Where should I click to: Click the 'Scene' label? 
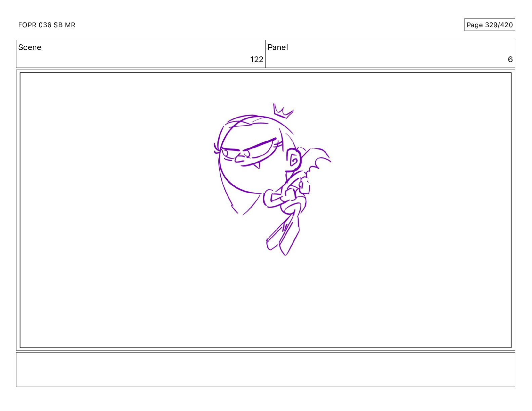point(30,47)
